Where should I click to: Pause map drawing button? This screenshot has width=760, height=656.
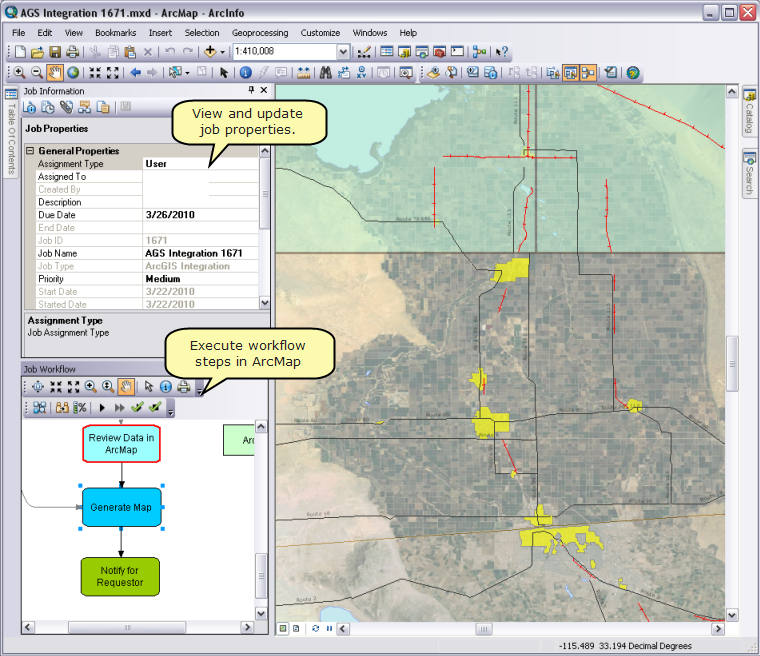330,629
